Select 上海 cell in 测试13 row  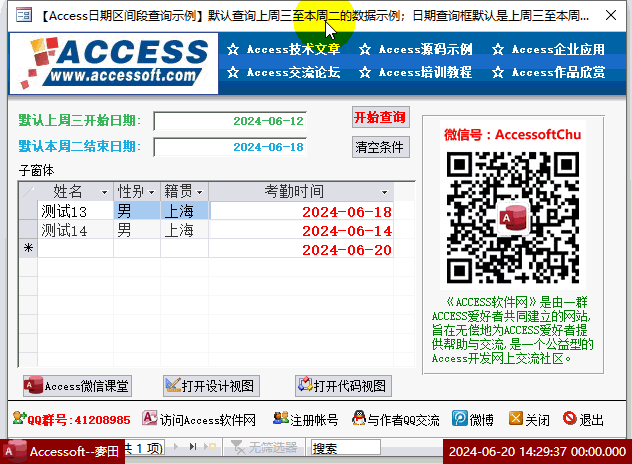[x=185, y=211]
